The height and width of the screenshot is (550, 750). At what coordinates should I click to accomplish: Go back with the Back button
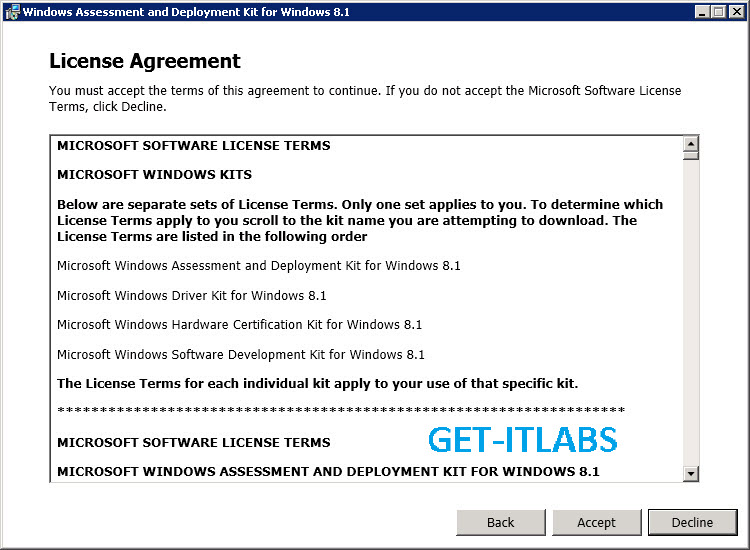[x=500, y=522]
